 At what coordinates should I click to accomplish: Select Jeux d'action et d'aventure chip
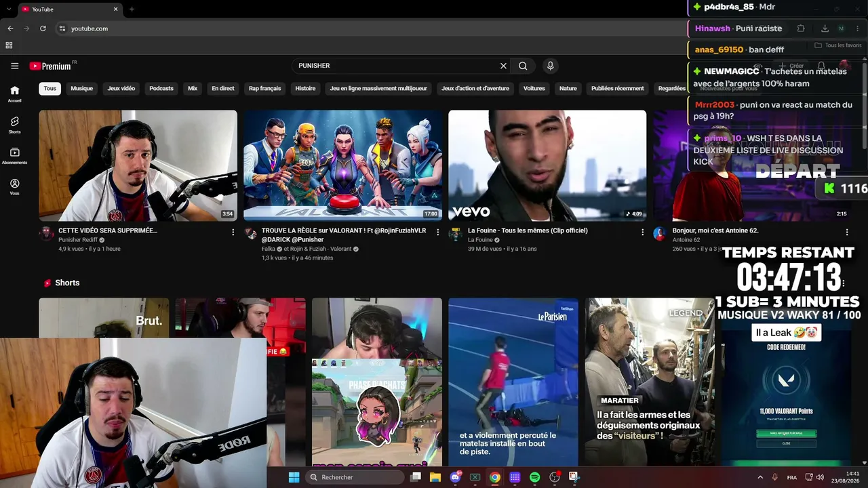475,88
